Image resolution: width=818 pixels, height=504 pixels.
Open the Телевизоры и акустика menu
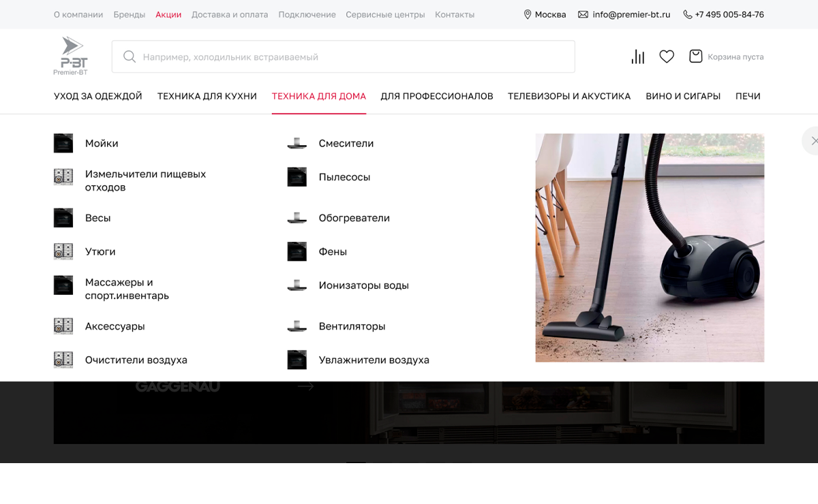click(569, 96)
